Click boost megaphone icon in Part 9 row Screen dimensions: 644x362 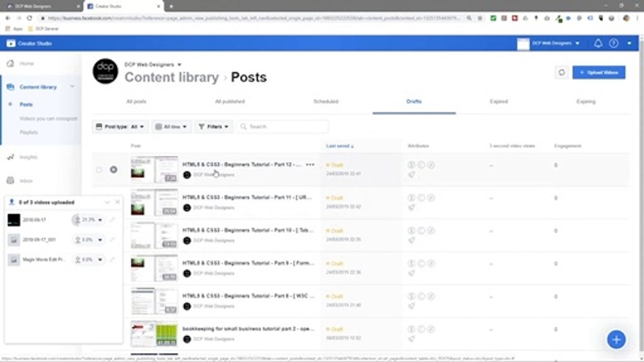[x=412, y=273]
